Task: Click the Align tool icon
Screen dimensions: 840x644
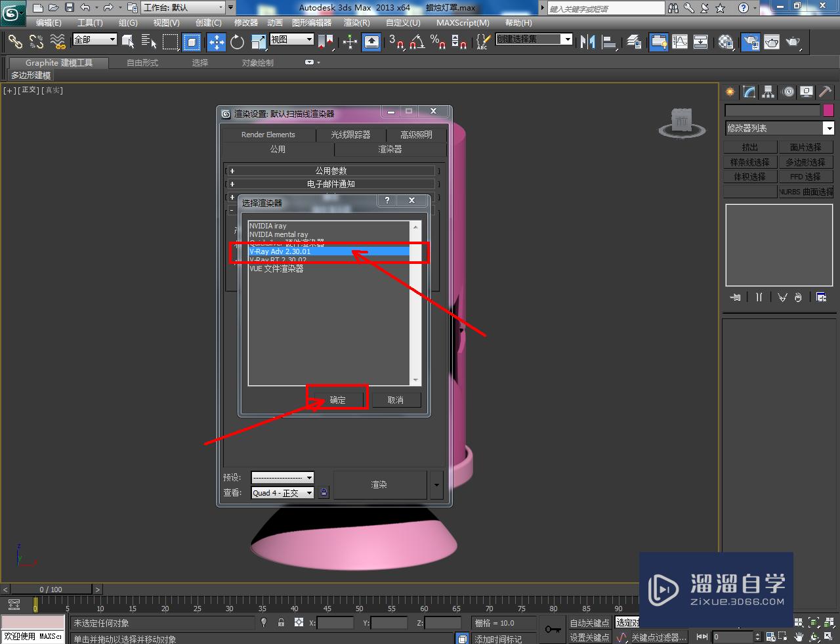Action: click(x=610, y=42)
